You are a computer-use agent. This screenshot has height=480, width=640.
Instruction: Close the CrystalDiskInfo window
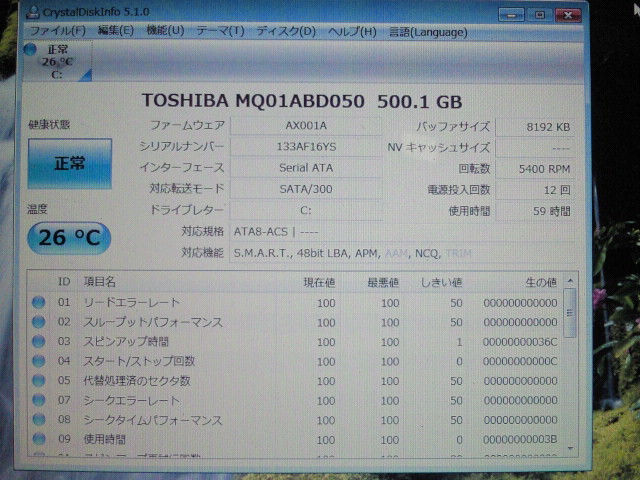point(568,15)
